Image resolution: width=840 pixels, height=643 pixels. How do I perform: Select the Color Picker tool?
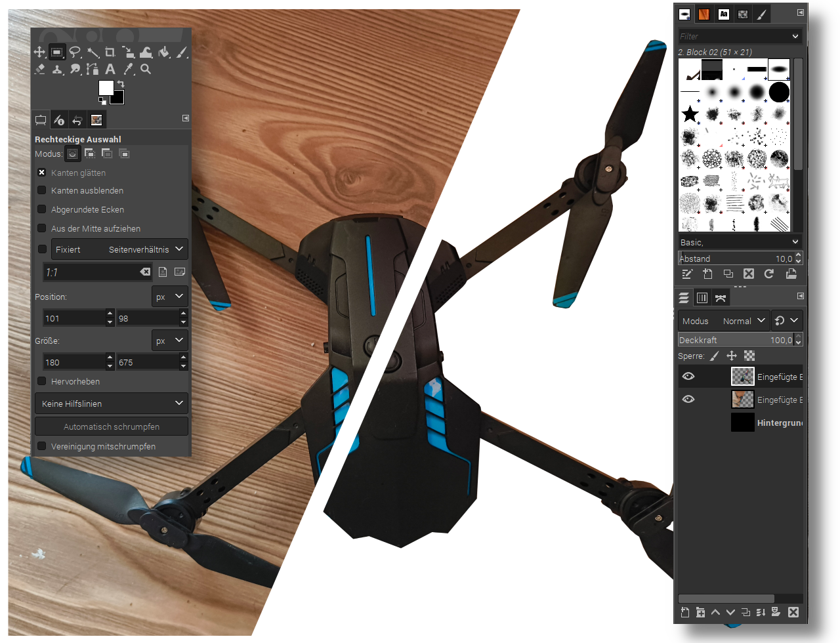pyautogui.click(x=129, y=69)
